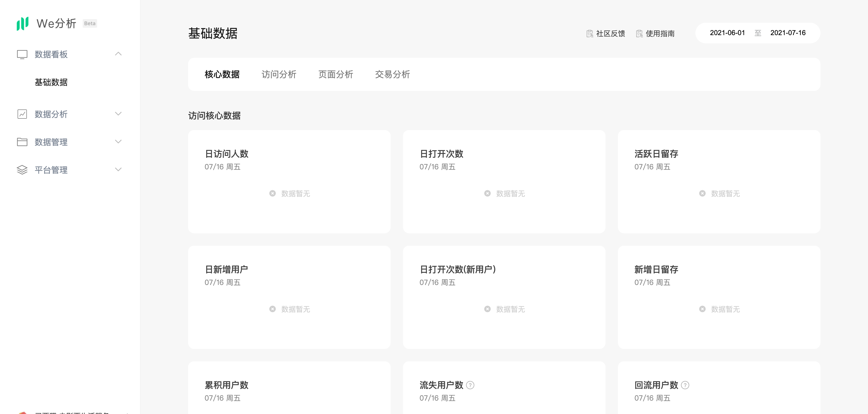Click the 数据分析 chart icon
The height and width of the screenshot is (414, 868).
(22, 114)
